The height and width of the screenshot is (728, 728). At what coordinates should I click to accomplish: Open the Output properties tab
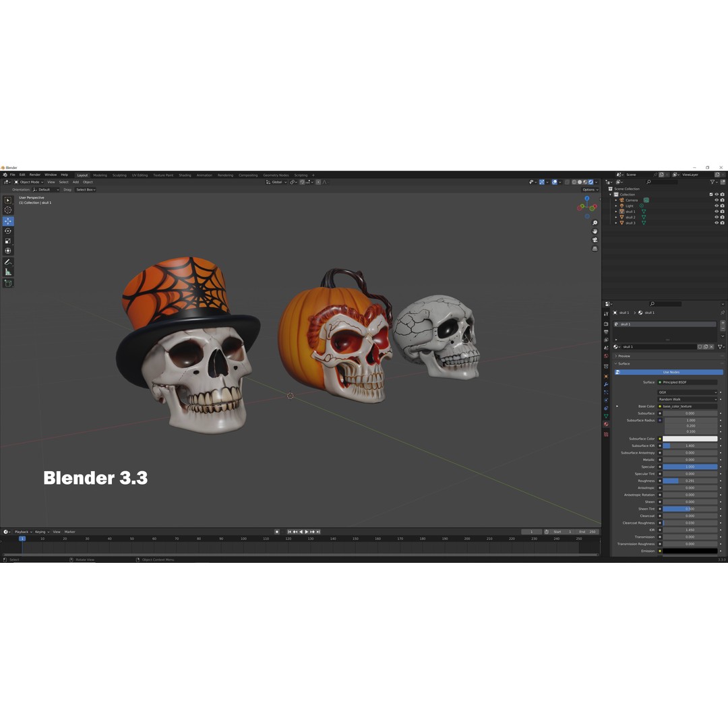606,332
